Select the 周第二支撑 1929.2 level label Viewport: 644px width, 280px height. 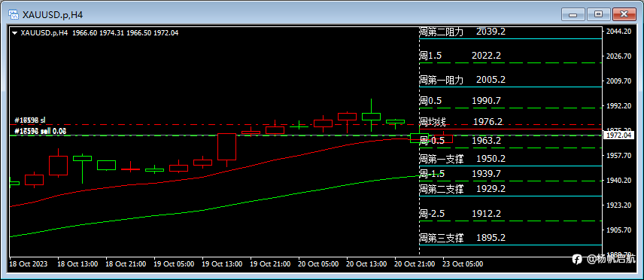pos(462,189)
